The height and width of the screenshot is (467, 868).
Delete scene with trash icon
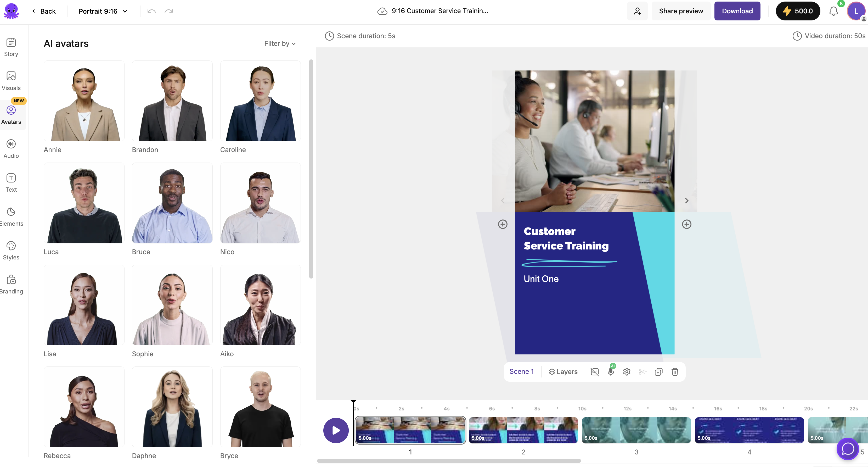pos(675,371)
